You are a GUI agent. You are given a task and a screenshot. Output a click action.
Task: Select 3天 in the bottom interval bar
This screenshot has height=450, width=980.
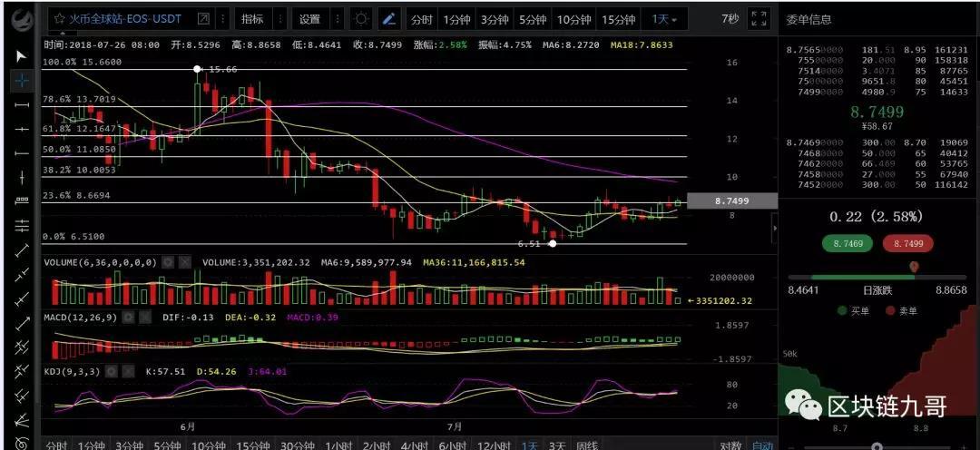point(557,445)
